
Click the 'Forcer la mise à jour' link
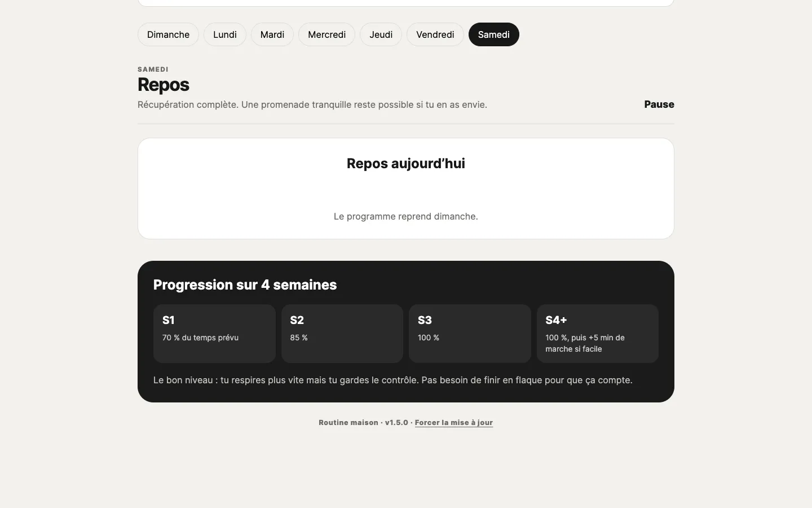click(x=454, y=422)
